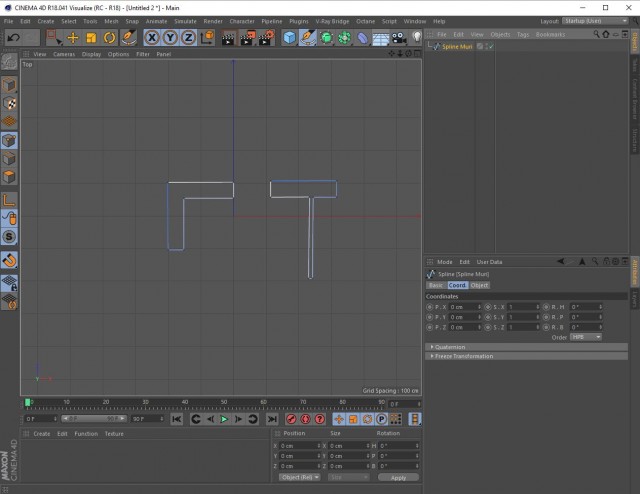Select Points mode icon

pos(9,141)
